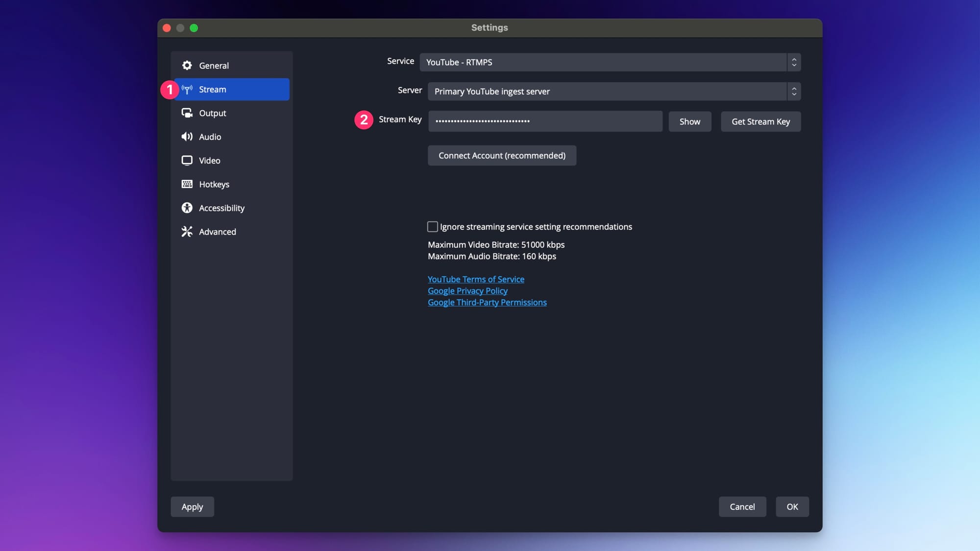This screenshot has height=551, width=980.
Task: Open Google Third-Party Permissions link
Action: [x=488, y=302]
